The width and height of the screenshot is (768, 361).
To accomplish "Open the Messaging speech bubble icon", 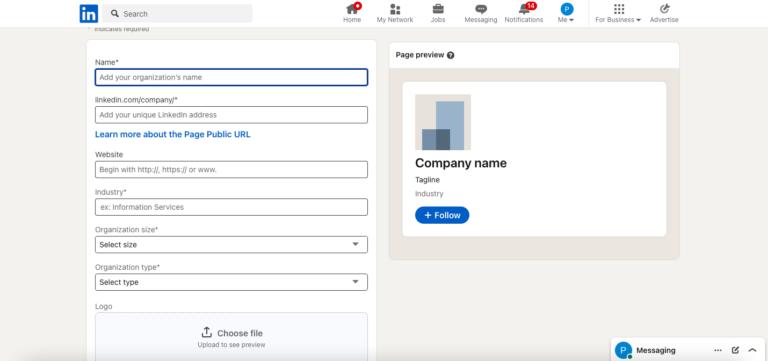I will (x=481, y=9).
